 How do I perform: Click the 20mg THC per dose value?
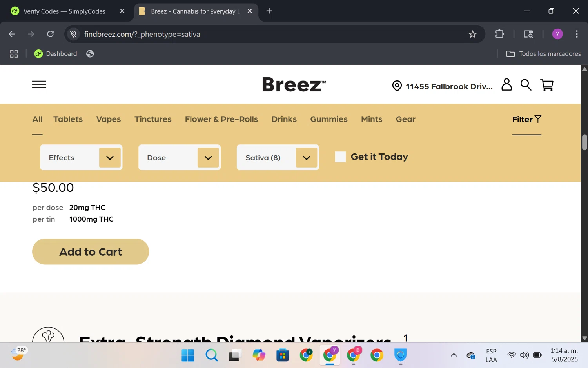[x=87, y=208]
